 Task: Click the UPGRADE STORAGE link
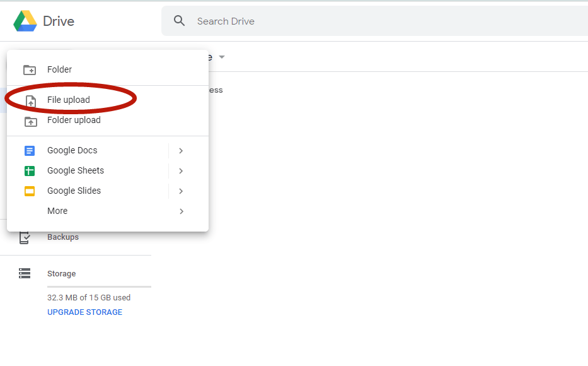[x=84, y=312]
